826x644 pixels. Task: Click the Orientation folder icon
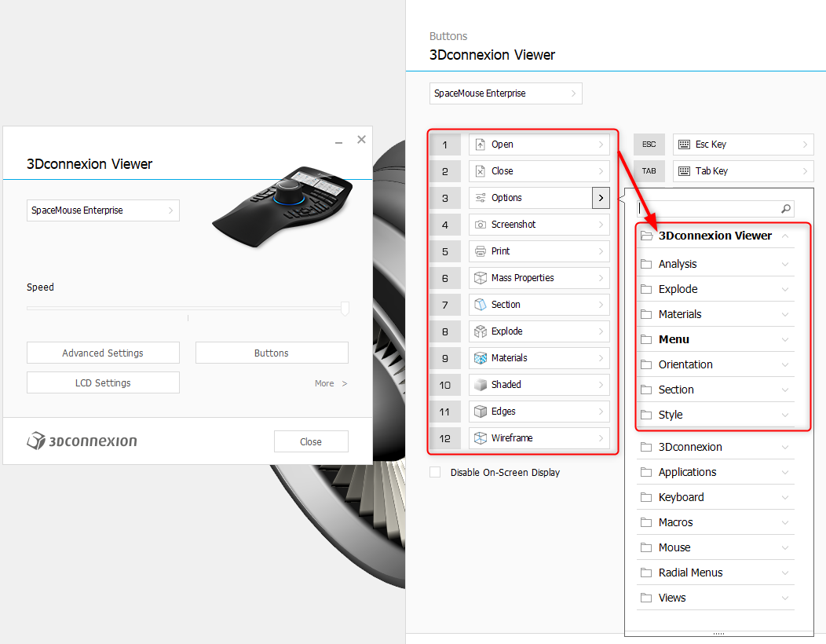click(x=646, y=364)
